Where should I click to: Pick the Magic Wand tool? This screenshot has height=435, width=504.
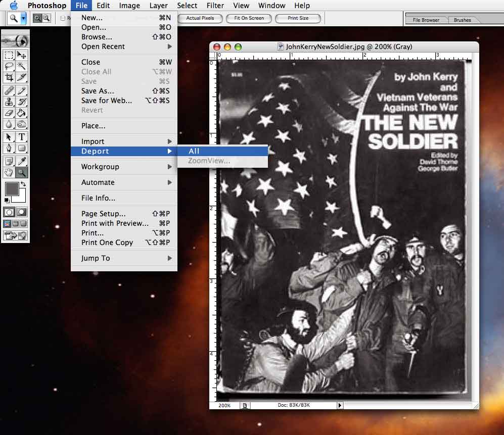tap(22, 66)
